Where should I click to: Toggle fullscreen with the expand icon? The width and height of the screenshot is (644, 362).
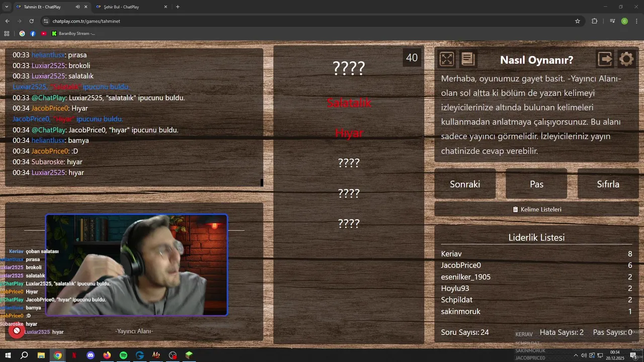[x=446, y=59]
